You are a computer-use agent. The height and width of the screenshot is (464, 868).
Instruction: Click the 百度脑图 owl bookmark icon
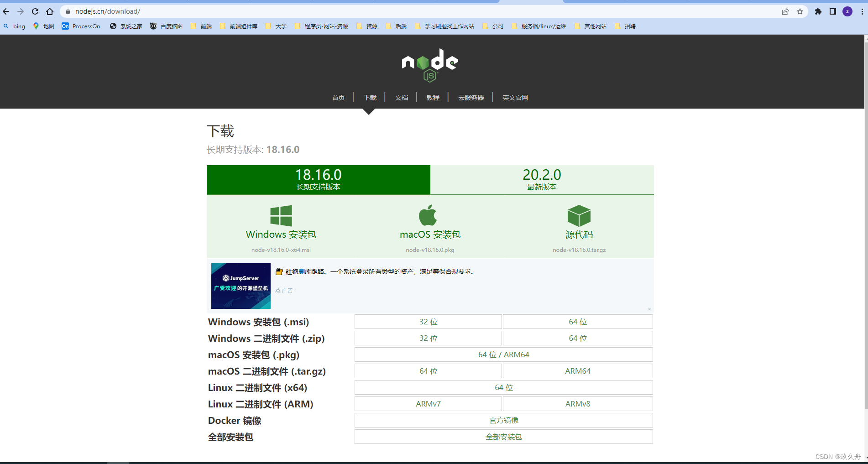pyautogui.click(x=153, y=26)
